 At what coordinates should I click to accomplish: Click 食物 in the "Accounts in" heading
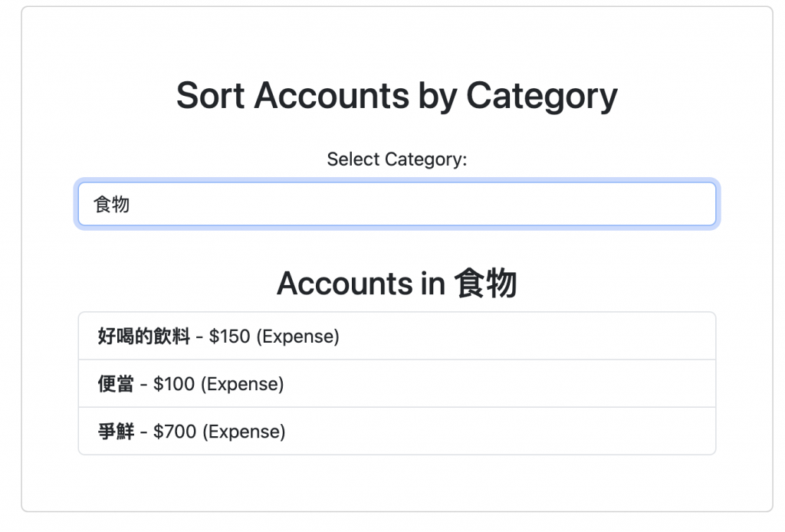[x=485, y=284]
